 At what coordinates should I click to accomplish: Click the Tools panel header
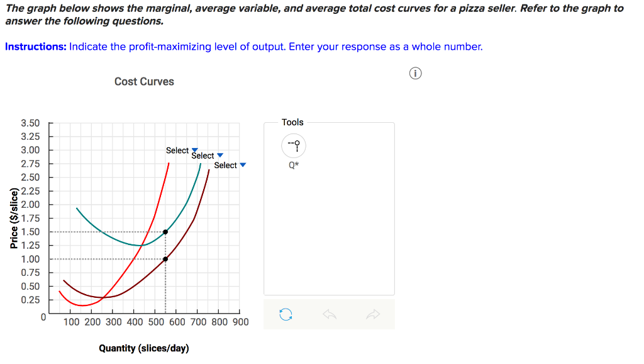click(292, 122)
